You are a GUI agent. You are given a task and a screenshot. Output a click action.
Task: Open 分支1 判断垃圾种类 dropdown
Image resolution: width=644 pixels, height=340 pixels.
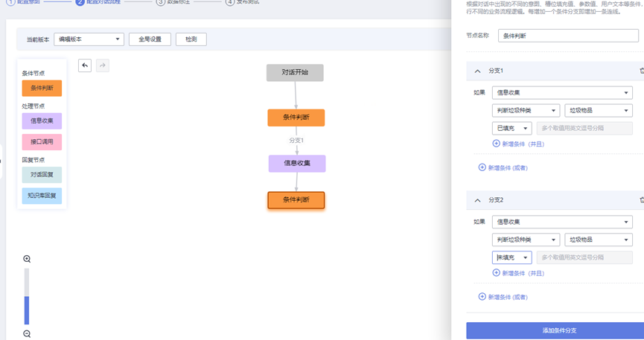tap(526, 110)
